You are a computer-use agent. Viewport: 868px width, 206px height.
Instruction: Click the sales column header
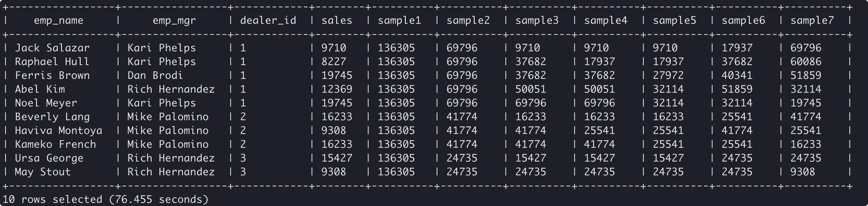point(337,21)
